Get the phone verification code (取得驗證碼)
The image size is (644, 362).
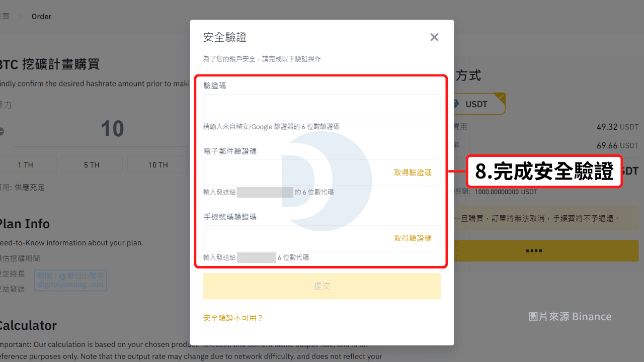tap(413, 238)
